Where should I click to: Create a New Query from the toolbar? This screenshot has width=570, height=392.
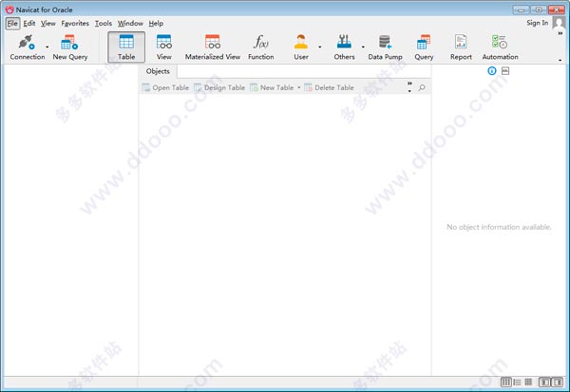(70, 47)
